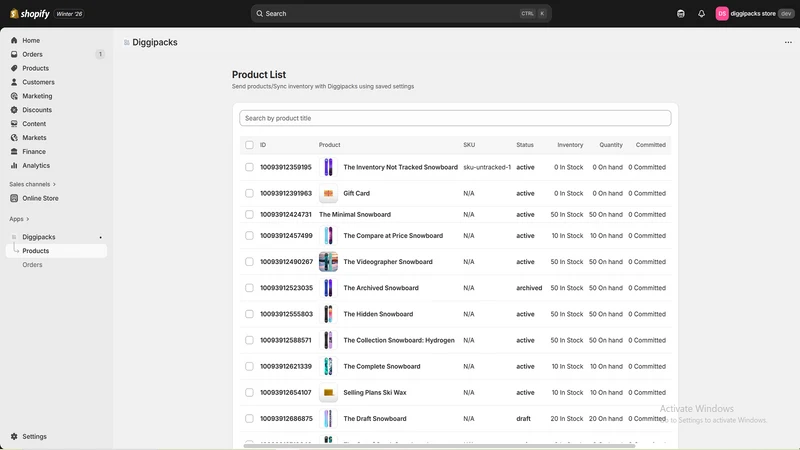Open The Complete Snowboard thumbnail
800x450 pixels.
click(x=328, y=366)
